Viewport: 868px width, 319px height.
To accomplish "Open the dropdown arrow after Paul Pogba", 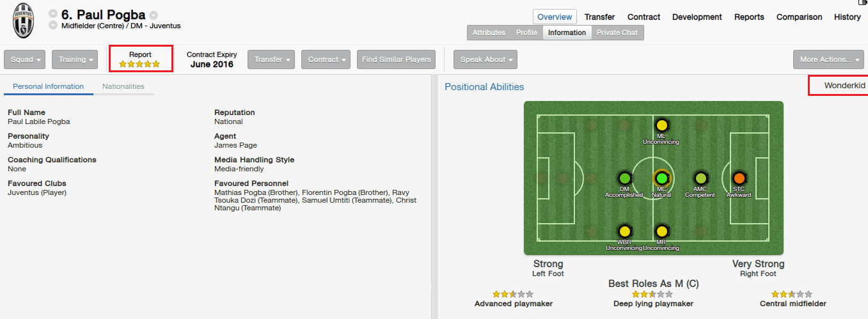I will [154, 15].
